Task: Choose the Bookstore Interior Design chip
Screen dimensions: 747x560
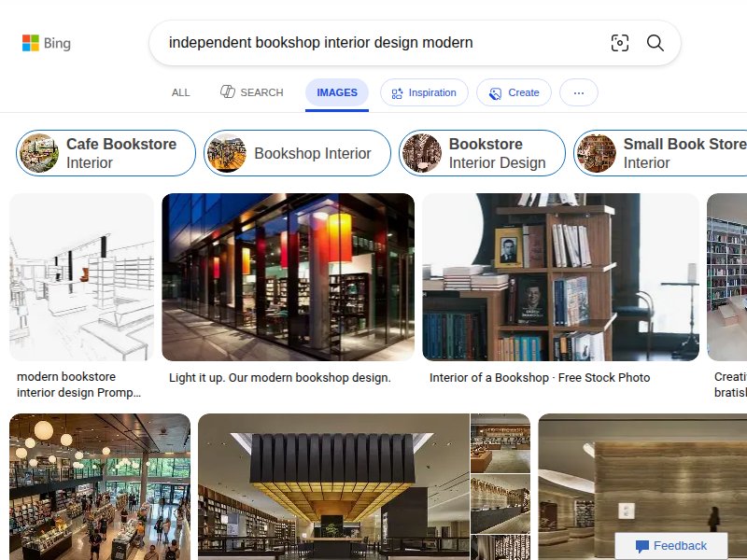Action: (x=482, y=153)
